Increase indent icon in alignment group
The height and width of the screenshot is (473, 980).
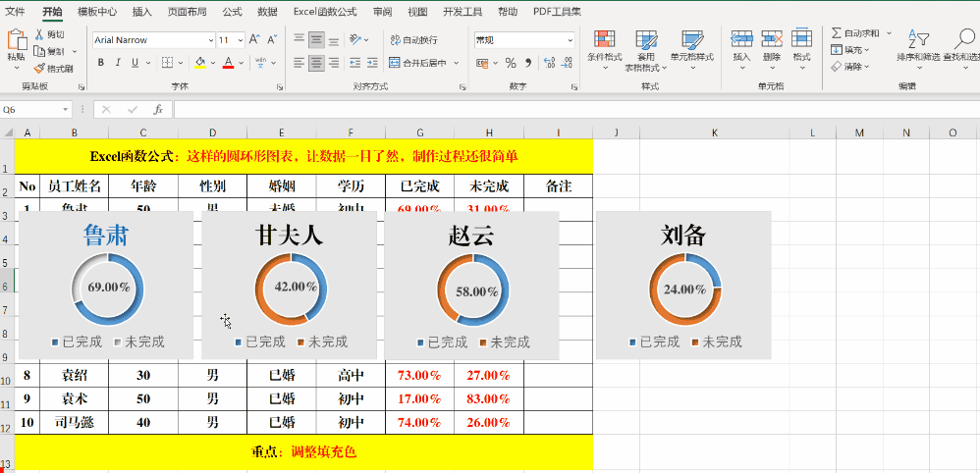pos(372,63)
